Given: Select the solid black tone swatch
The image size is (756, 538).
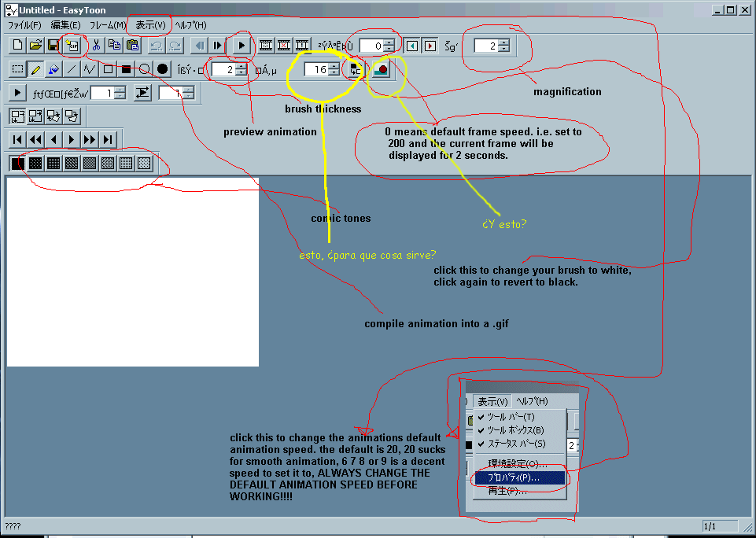Looking at the screenshot, I should 18,164.
